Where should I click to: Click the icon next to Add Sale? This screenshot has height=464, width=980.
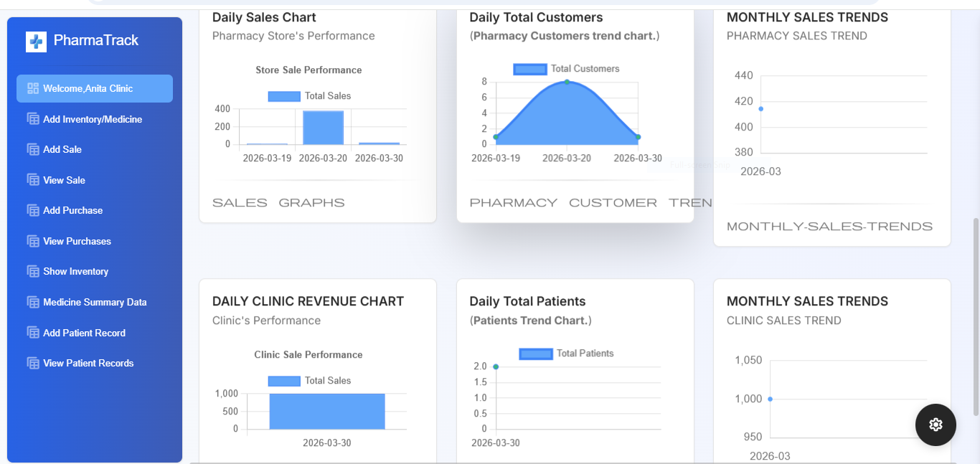[33, 149]
